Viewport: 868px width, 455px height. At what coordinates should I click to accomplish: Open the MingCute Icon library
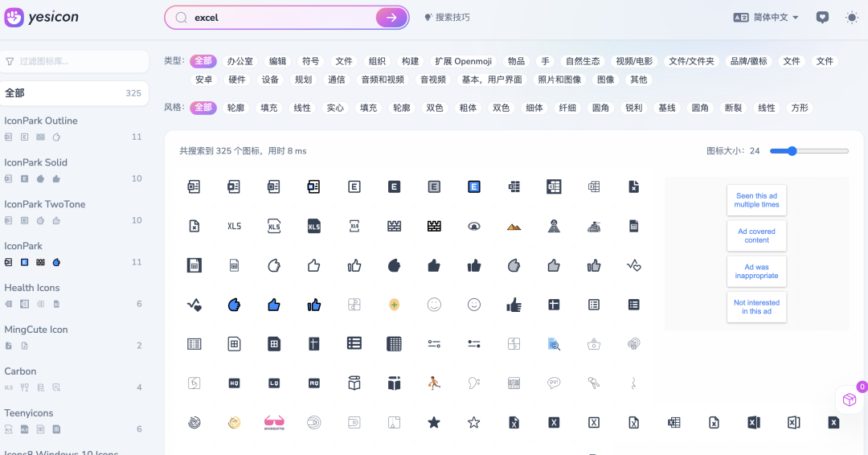pyautogui.click(x=36, y=330)
